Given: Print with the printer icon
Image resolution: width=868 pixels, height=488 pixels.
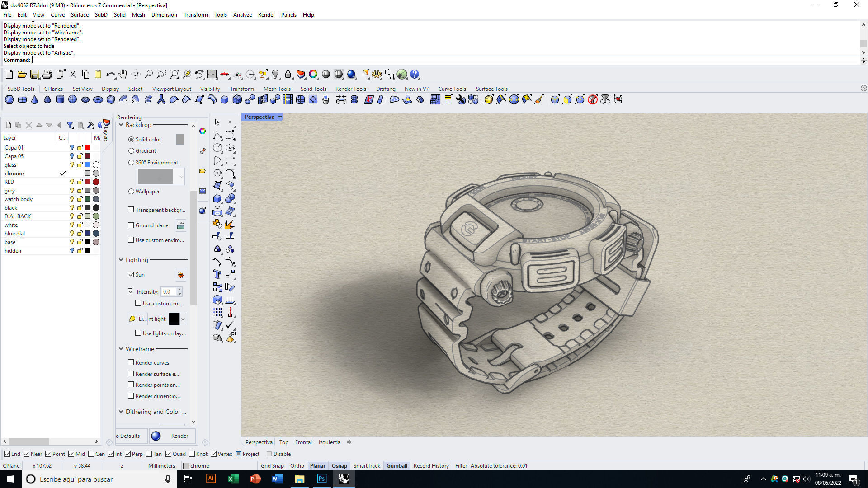Looking at the screenshot, I should [47, 74].
